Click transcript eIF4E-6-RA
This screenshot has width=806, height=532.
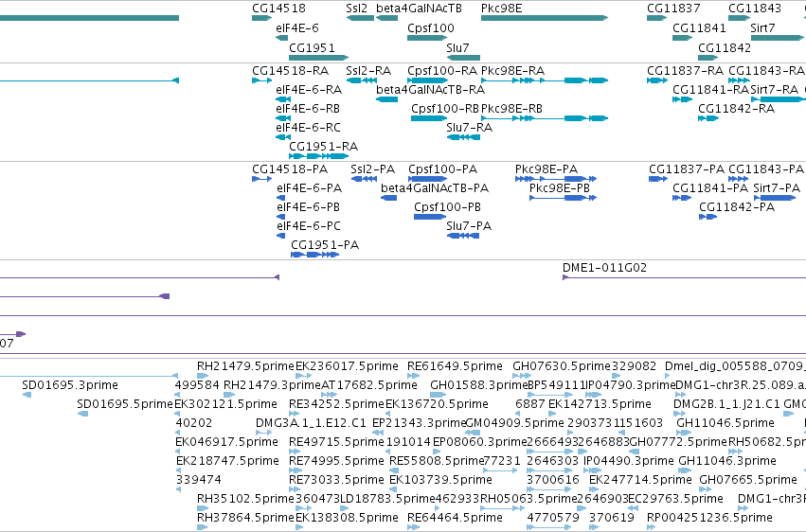[x=309, y=89]
